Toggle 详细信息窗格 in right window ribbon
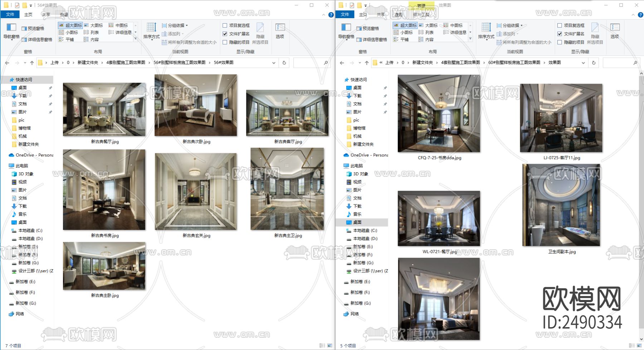This screenshot has width=644, height=350. click(372, 40)
